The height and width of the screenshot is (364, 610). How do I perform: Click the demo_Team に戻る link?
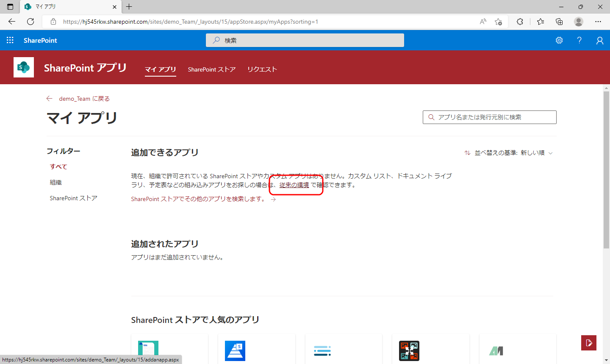84,99
